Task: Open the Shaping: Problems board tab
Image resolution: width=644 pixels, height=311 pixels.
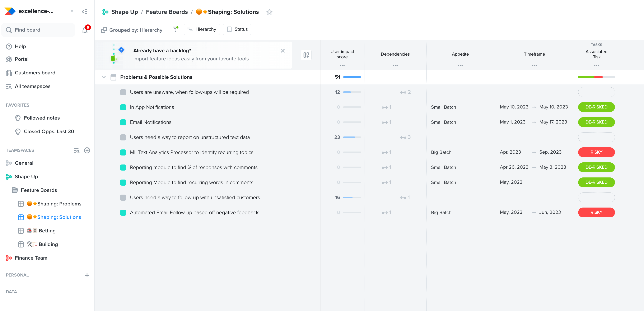Action: coord(59,204)
